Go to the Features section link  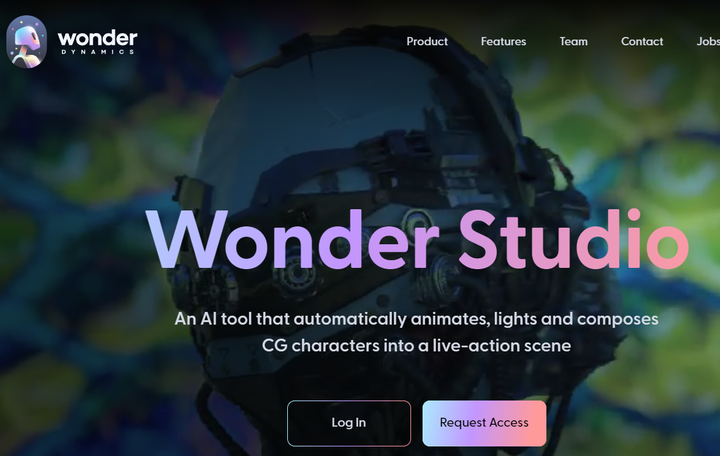pos(503,41)
